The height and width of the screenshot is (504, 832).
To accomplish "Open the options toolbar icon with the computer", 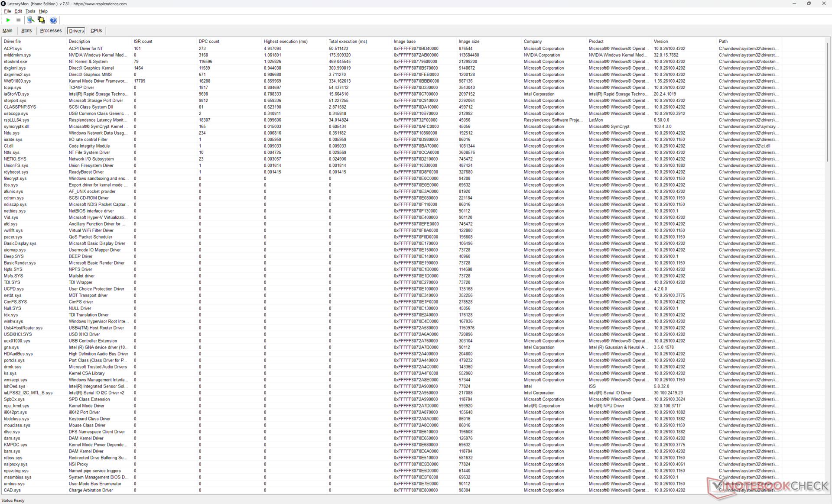I will (30, 20).
